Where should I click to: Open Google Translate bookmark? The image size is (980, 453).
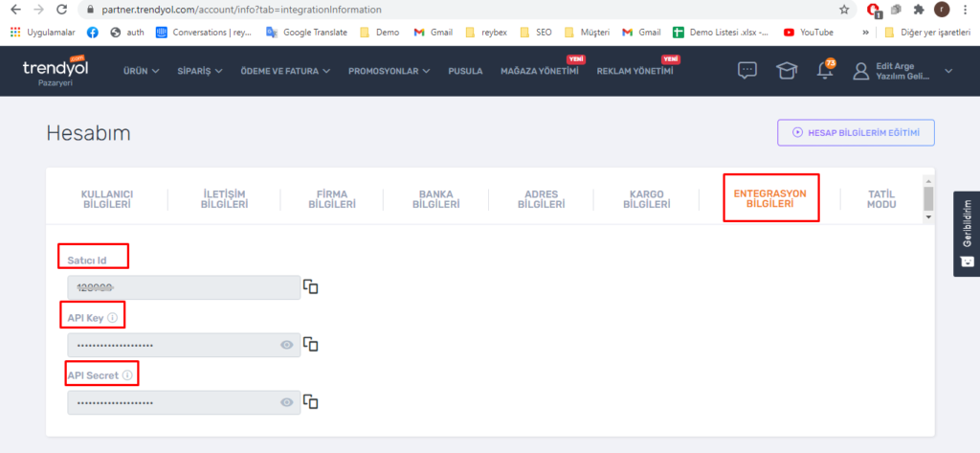click(306, 32)
